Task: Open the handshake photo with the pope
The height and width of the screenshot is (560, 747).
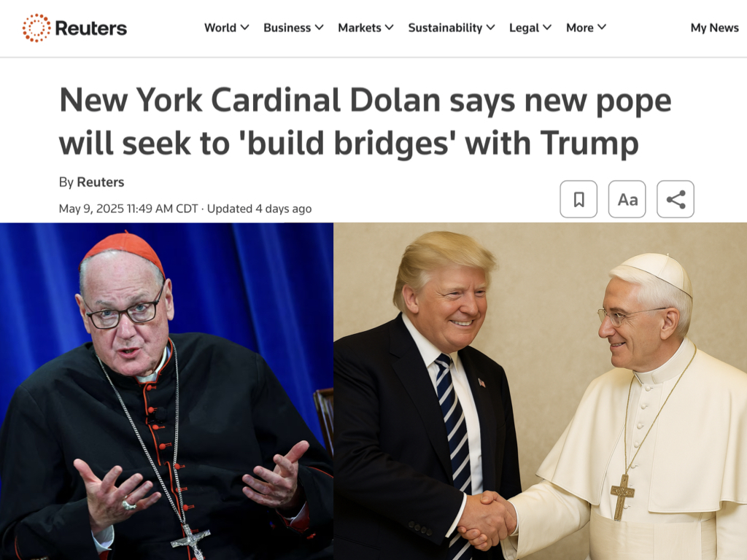Action: 541,392
